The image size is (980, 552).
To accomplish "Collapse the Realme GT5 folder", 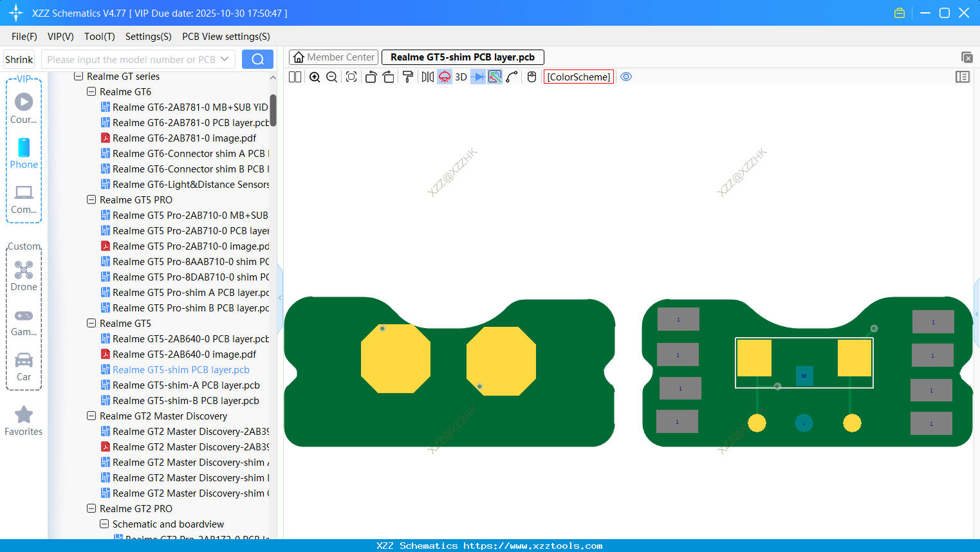I will pos(91,324).
